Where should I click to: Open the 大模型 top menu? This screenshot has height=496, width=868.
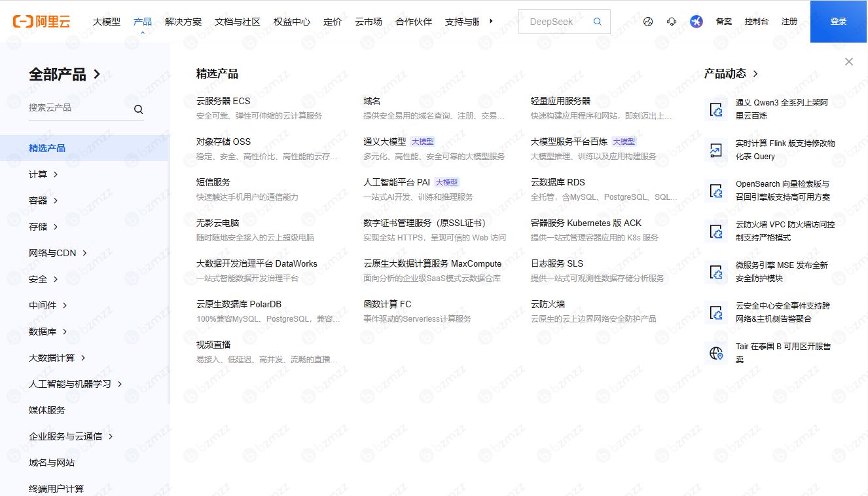[x=107, y=22]
